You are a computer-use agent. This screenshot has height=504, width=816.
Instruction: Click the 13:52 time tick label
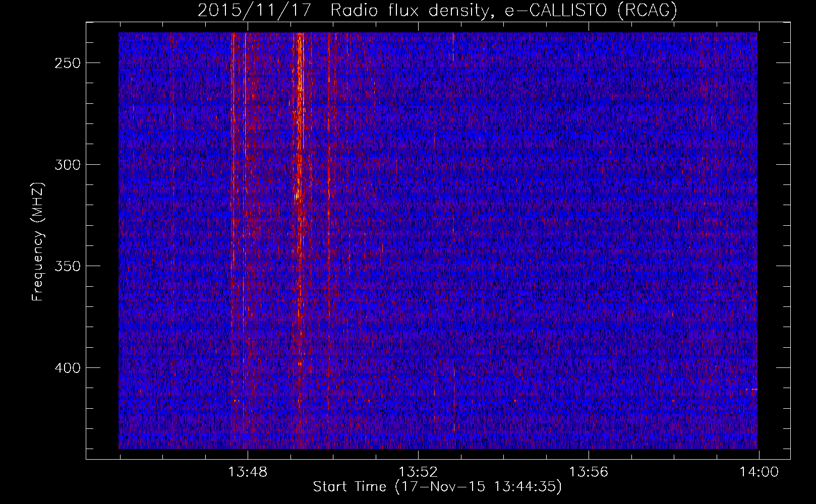click(x=418, y=472)
